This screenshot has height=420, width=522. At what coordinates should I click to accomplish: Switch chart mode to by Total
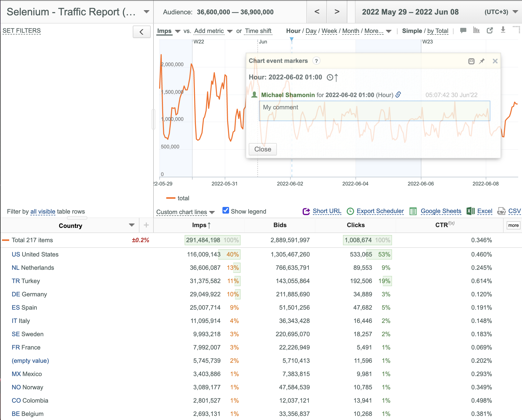[x=438, y=31]
